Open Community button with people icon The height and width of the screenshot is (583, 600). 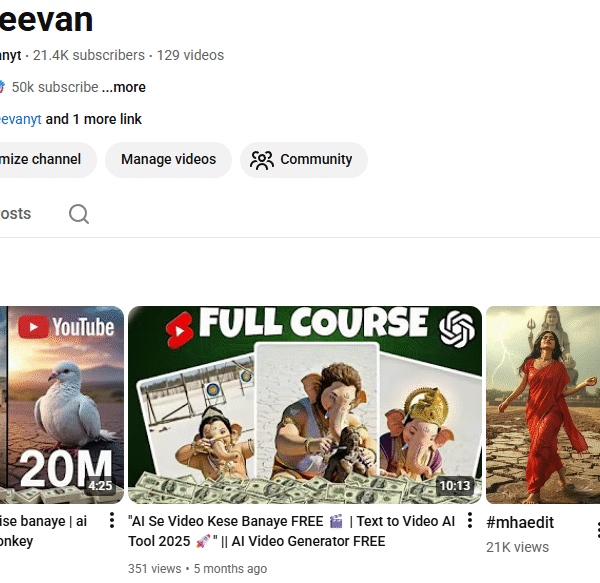(x=304, y=160)
